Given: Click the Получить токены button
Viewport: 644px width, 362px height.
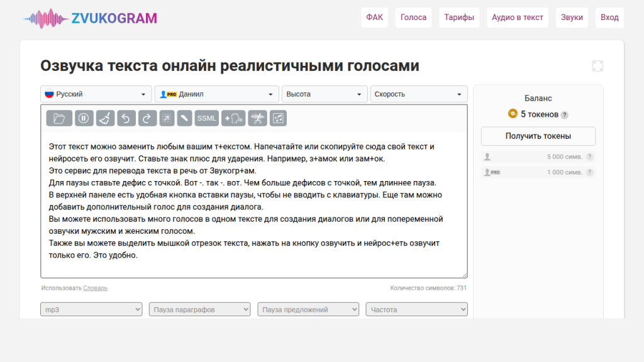Looking at the screenshot, I should click(x=537, y=136).
